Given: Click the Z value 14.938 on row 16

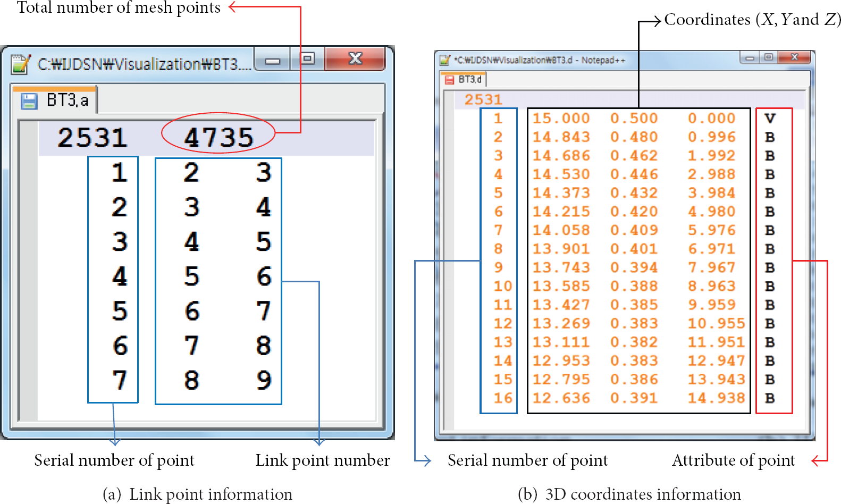Looking at the screenshot, I should click(x=717, y=398).
